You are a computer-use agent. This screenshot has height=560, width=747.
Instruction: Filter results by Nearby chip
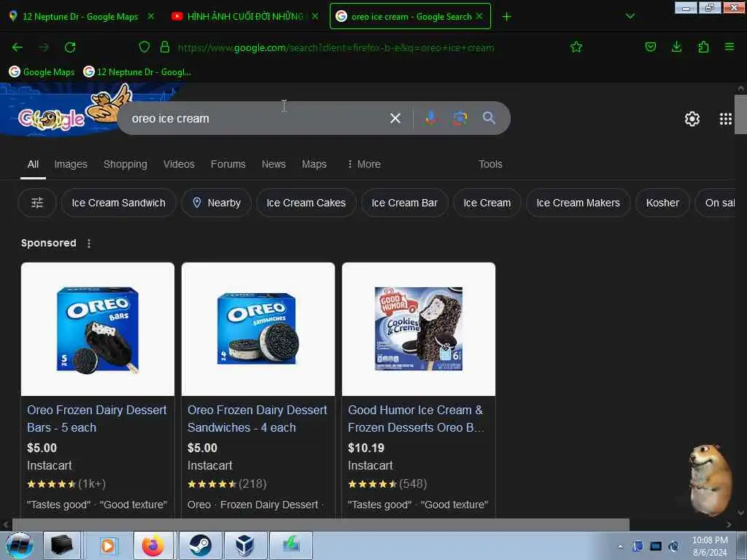216,203
